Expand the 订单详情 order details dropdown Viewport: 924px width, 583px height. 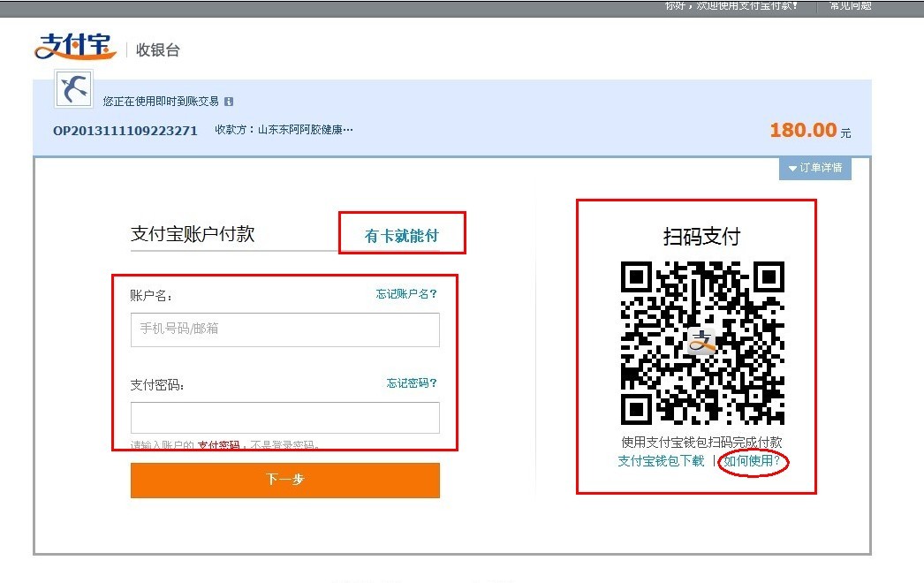[815, 168]
